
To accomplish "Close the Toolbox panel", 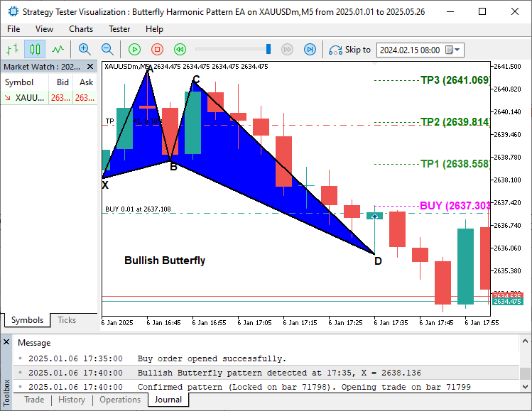I will 6,342.
